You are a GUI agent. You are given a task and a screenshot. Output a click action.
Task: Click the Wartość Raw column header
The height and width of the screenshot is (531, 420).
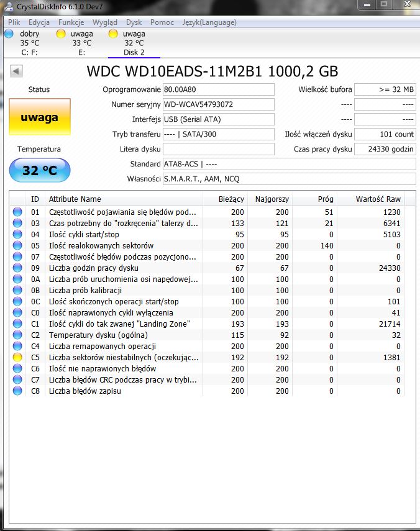pos(371,199)
